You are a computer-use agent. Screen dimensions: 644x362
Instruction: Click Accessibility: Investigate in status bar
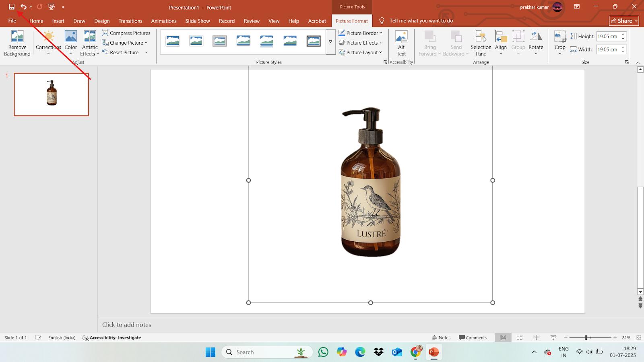112,337
